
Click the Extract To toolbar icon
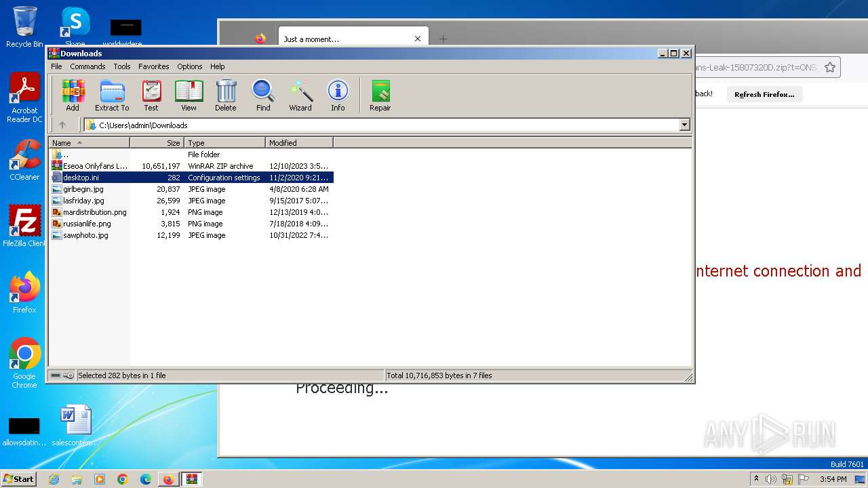(x=112, y=95)
